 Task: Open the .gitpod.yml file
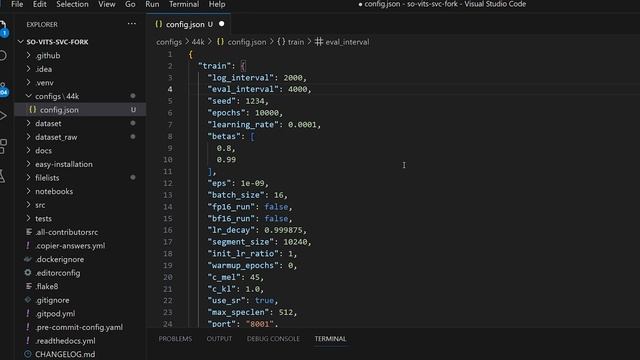coord(55,313)
